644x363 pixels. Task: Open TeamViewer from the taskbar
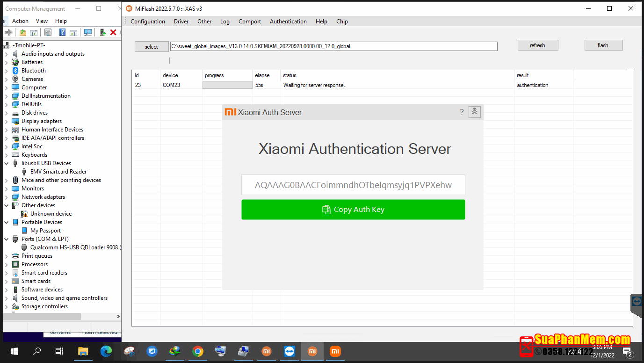[289, 351]
